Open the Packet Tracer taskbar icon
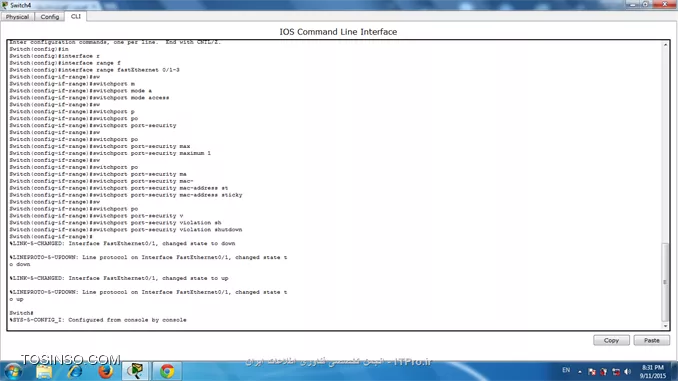 (x=135, y=371)
